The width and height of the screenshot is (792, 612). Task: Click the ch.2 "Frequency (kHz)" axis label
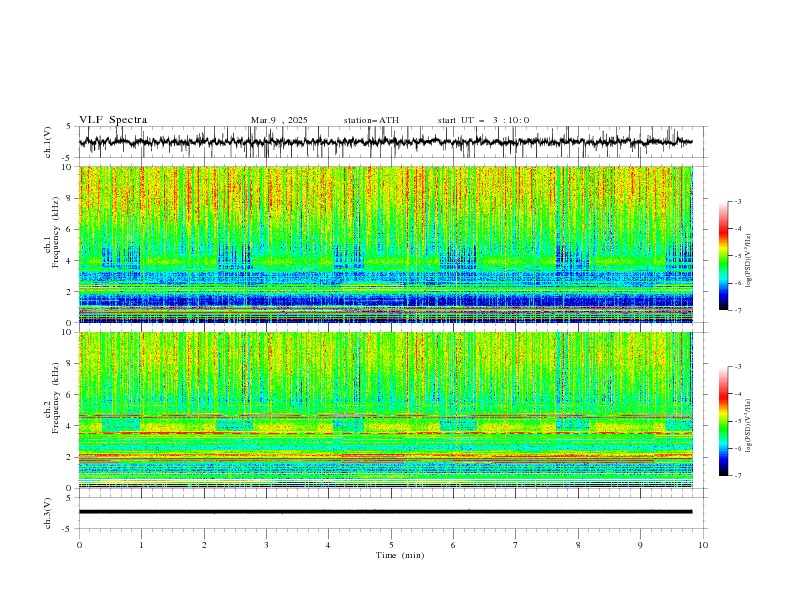(55, 398)
